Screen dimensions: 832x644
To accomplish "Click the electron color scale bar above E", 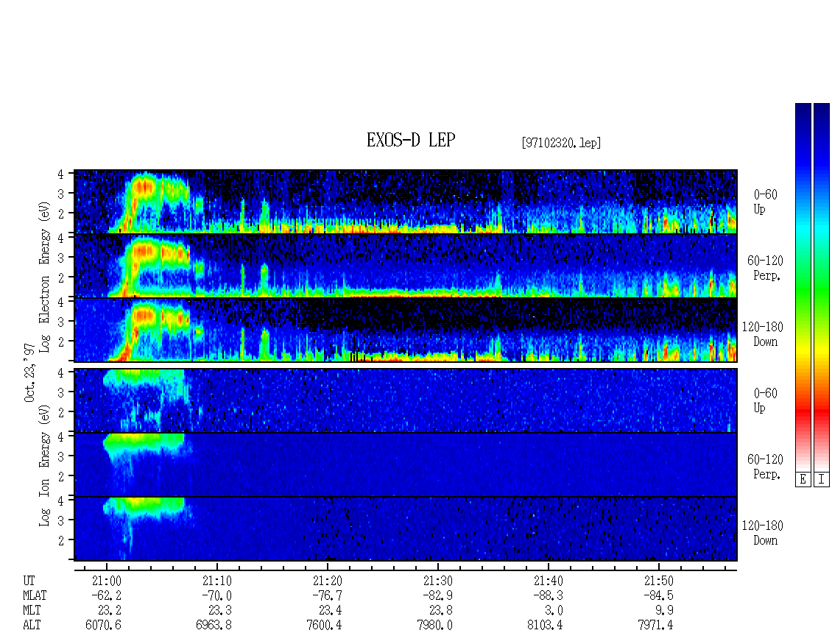I will coord(803,287).
